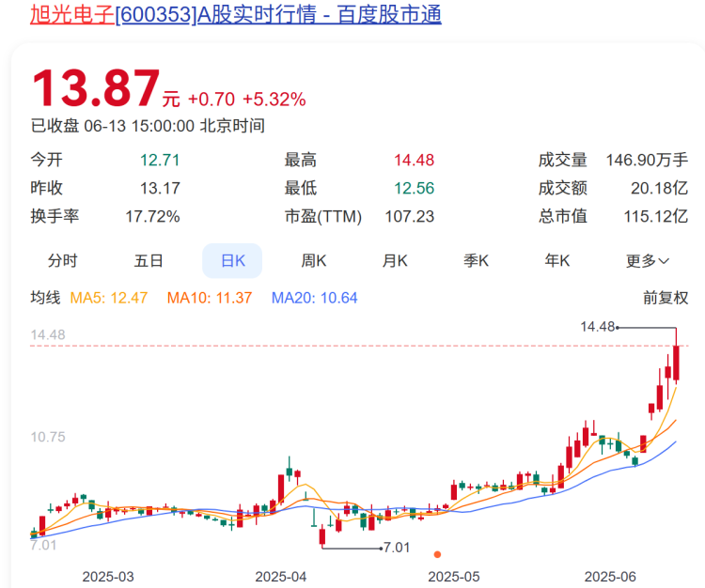The height and width of the screenshot is (588, 705).
Task: Click the 2025-04 date axis label
Action: [281, 577]
